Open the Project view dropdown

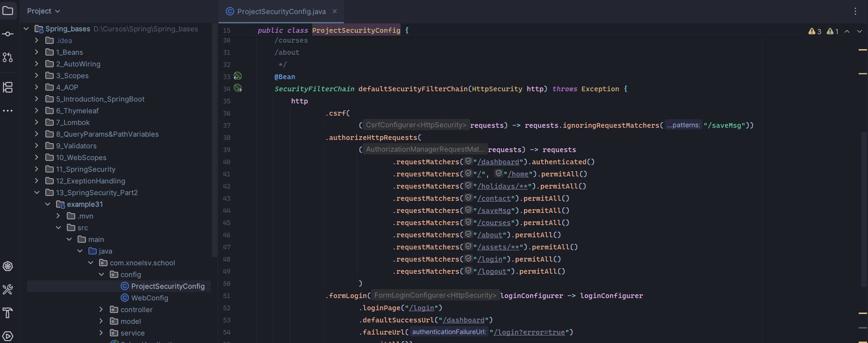pyautogui.click(x=43, y=11)
